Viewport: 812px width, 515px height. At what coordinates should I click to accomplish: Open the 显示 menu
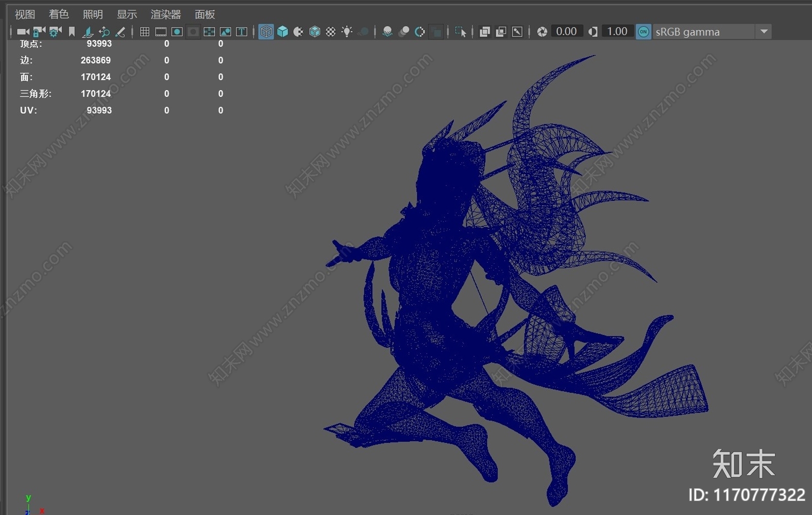pyautogui.click(x=127, y=14)
